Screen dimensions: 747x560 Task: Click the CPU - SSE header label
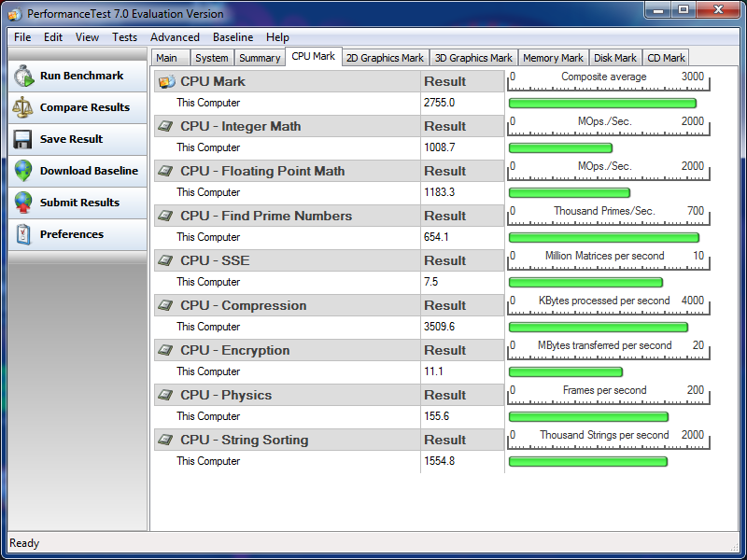[x=215, y=260]
